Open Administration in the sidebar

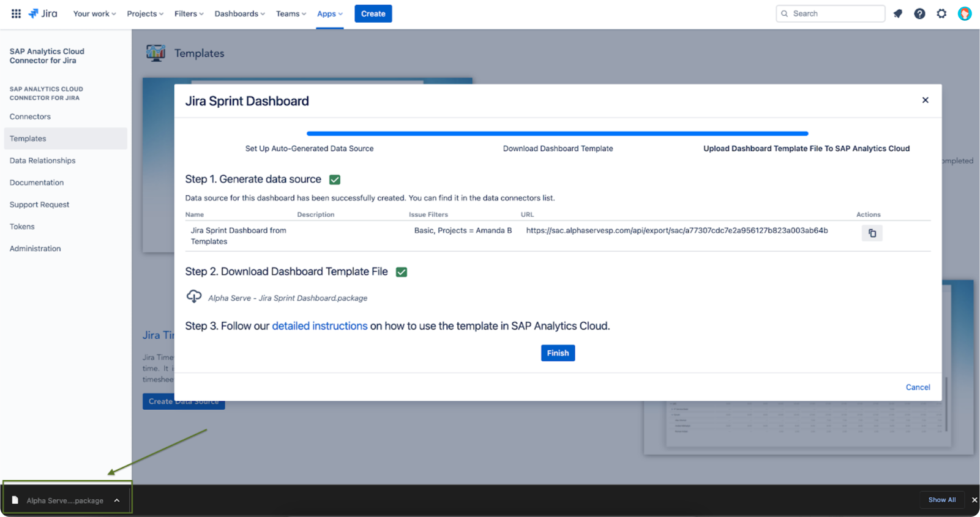tap(35, 249)
